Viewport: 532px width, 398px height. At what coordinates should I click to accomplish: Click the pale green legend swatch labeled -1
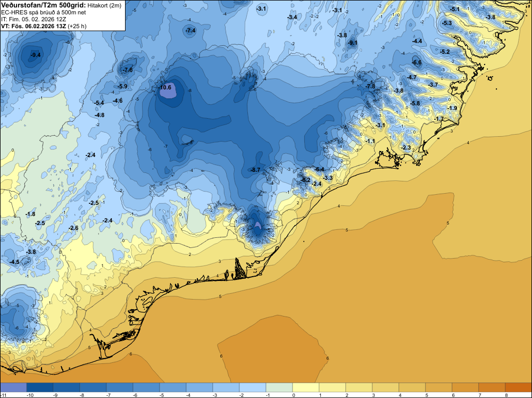[279, 387]
